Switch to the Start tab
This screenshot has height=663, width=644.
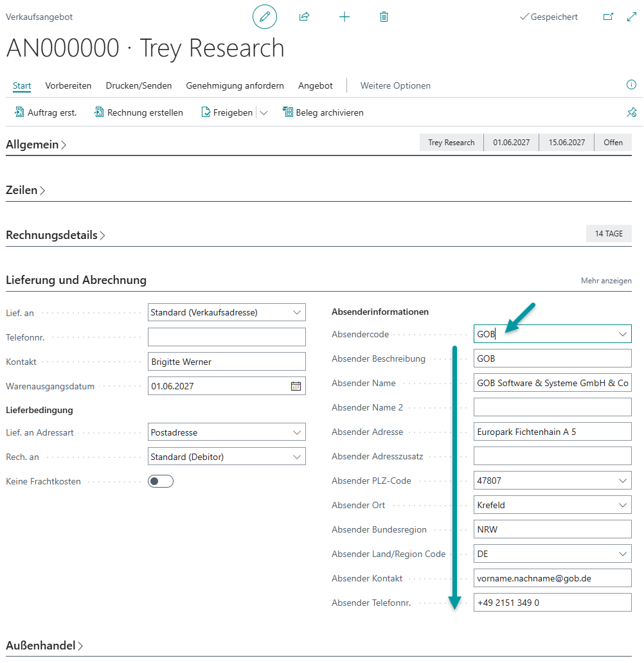coord(22,85)
